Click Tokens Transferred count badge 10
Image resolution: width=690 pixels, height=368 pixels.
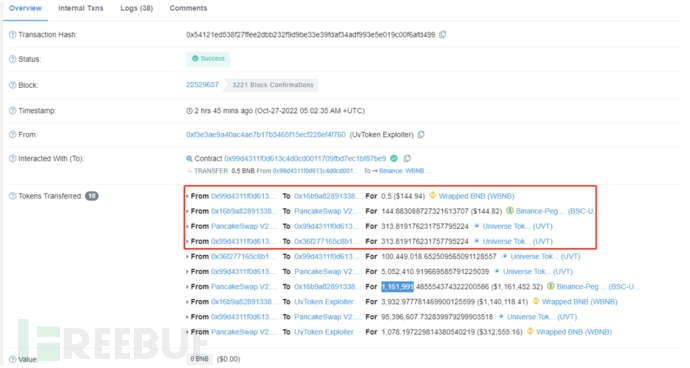tap(92, 196)
